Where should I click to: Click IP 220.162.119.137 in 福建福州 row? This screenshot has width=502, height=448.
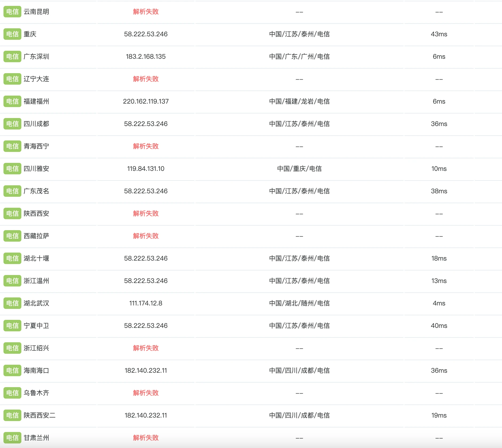pos(146,101)
